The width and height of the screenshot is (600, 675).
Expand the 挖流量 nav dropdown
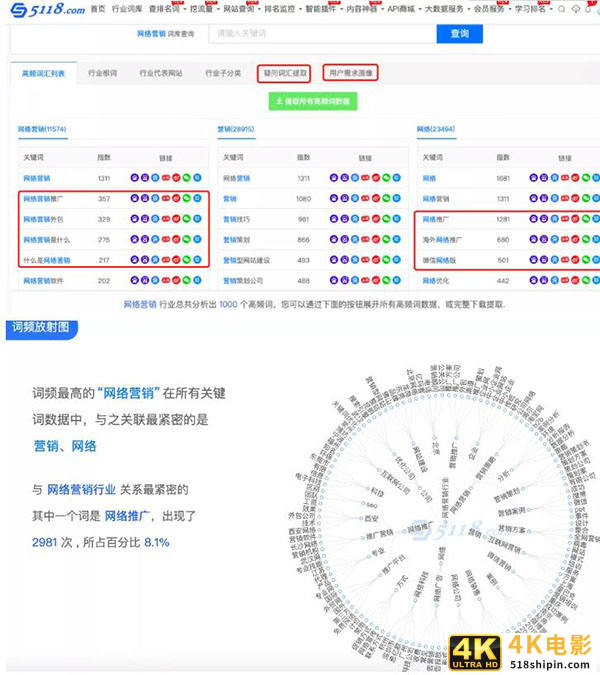click(x=204, y=9)
